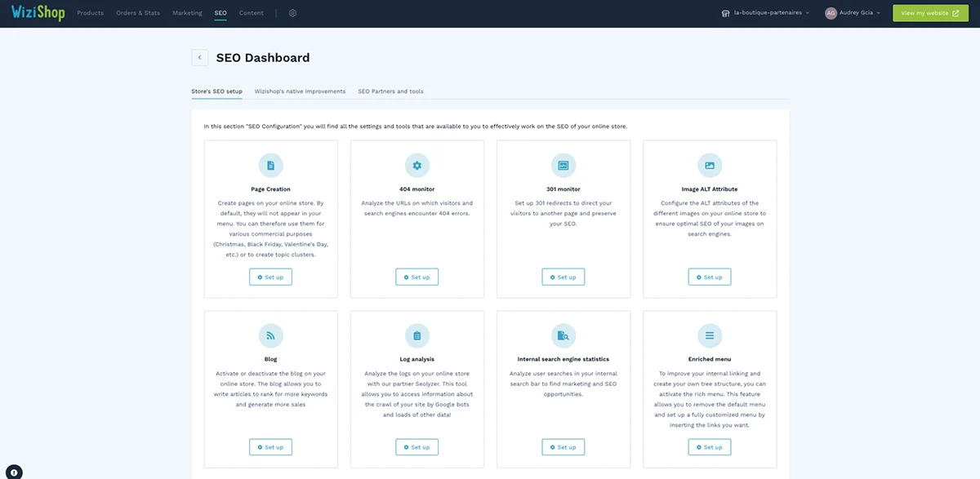Viewport: 980px width, 479px height.
Task: Set up the 404 monitor
Action: pos(416,277)
